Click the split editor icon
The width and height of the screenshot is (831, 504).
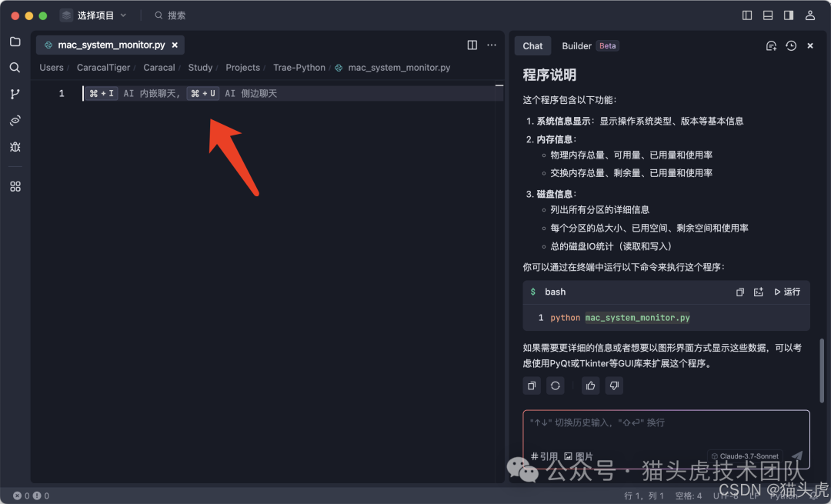click(x=472, y=45)
